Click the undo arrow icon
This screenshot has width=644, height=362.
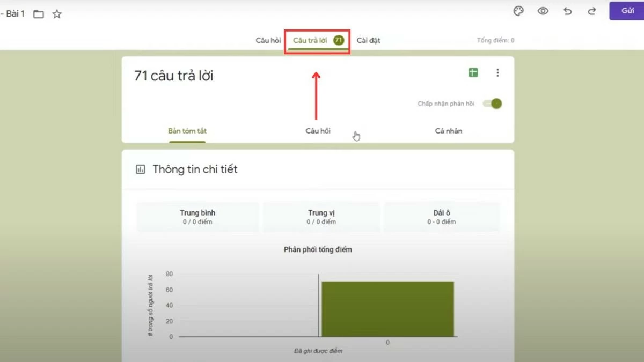(567, 11)
